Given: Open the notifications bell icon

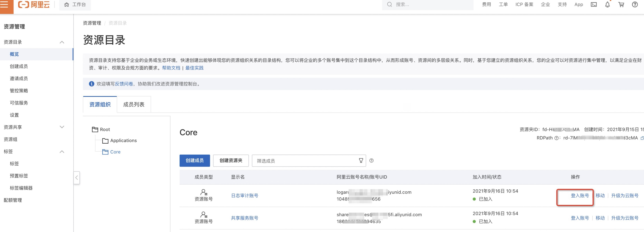Looking at the screenshot, I should tap(607, 4).
